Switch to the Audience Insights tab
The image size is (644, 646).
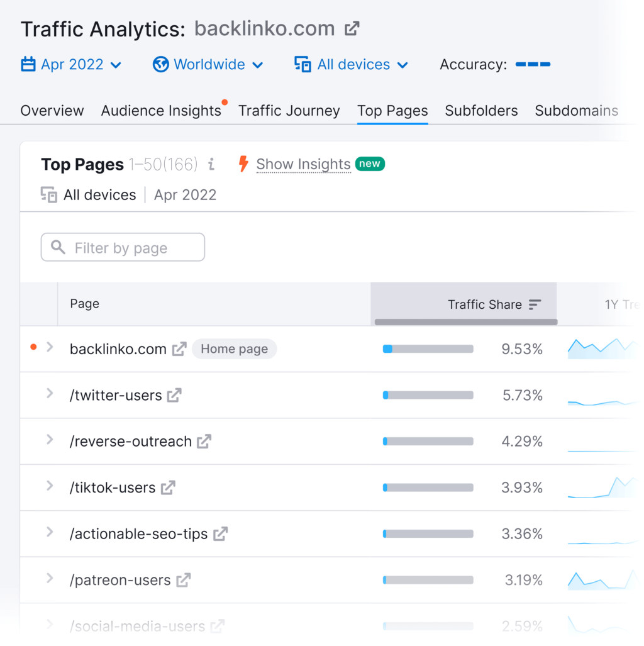pos(161,111)
